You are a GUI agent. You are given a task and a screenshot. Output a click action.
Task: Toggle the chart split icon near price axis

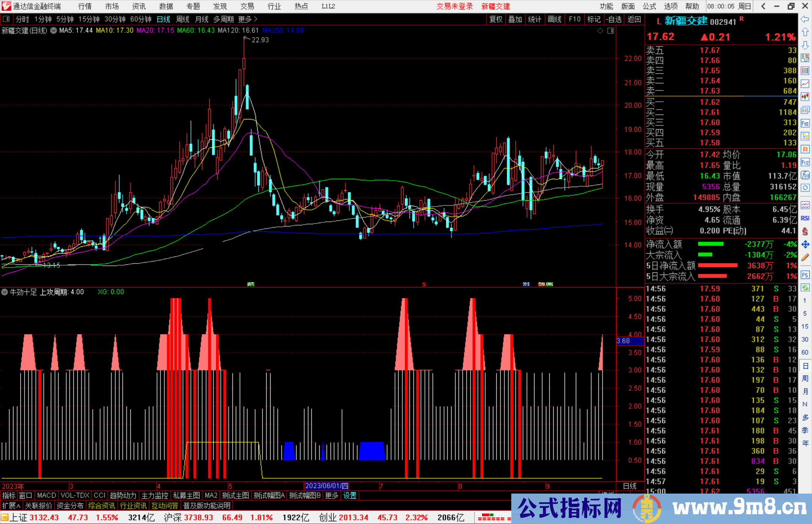[611, 30]
